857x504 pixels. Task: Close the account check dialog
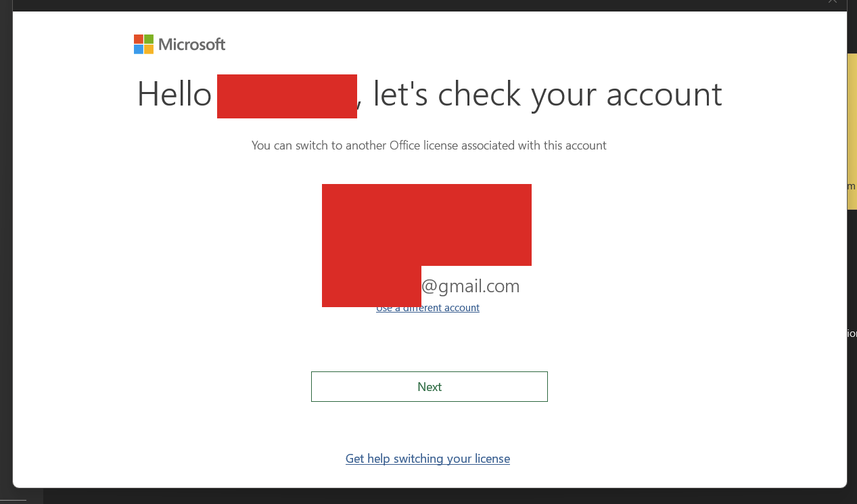(833, 2)
